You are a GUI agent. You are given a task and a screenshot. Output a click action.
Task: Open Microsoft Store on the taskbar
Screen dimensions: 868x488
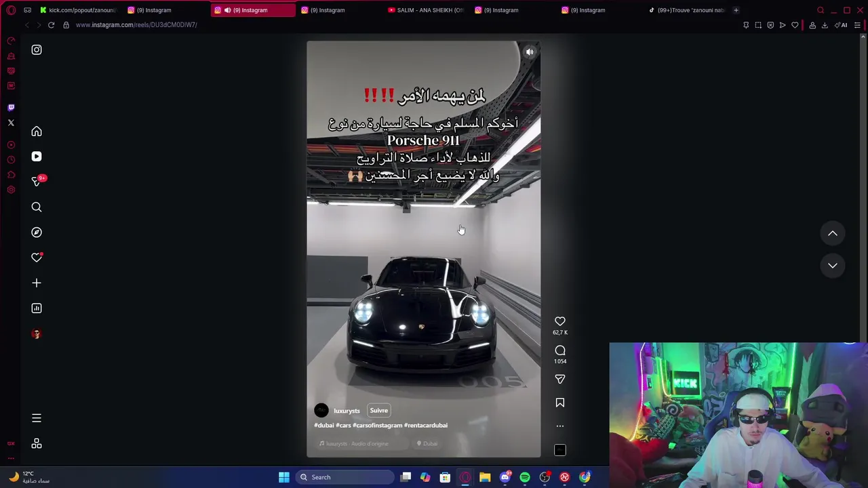pyautogui.click(x=445, y=477)
